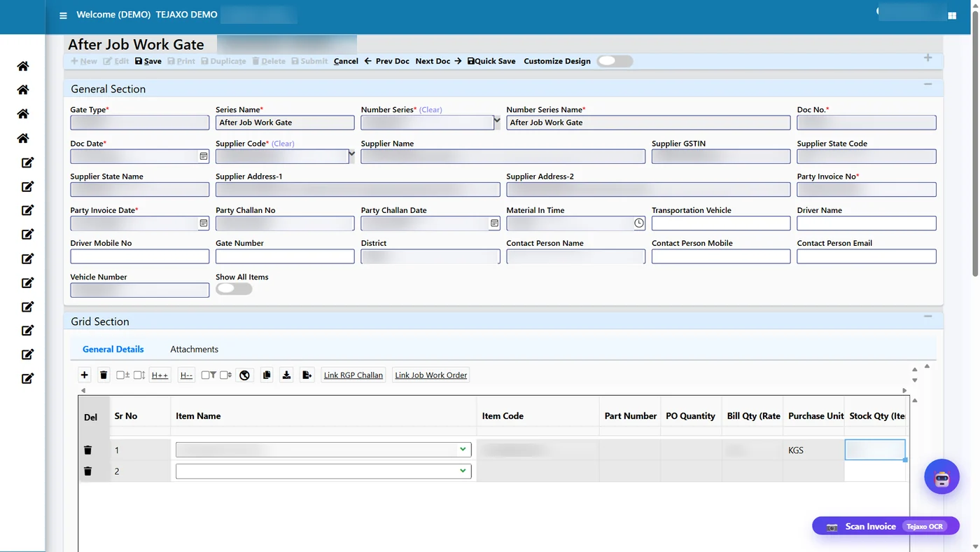Click the export icon in grid toolbar
Screen dimensions: 980x552
pos(307,375)
